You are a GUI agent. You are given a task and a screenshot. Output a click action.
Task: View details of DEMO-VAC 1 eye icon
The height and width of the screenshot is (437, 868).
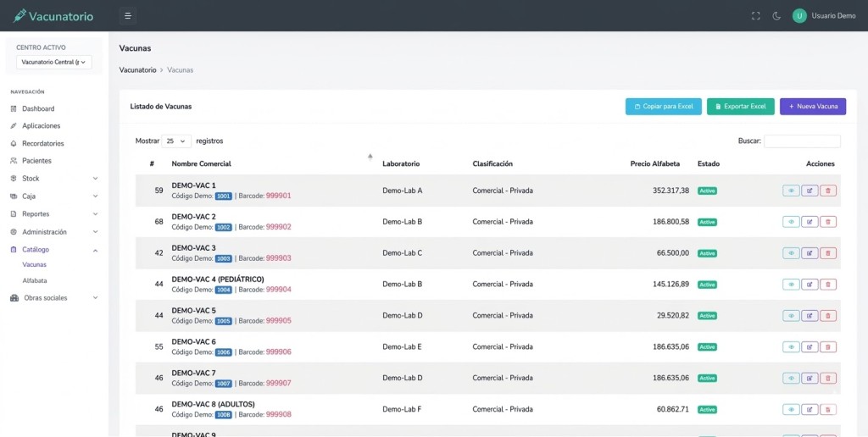coord(791,191)
